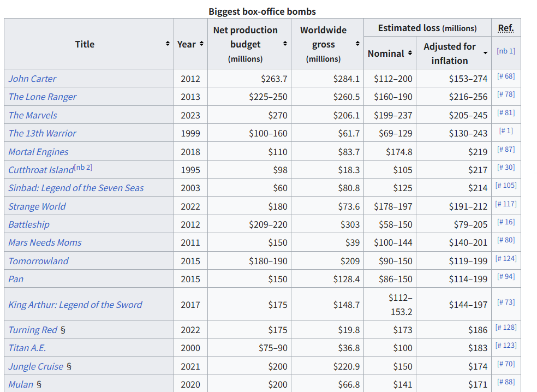The width and height of the screenshot is (537, 392).
Task: Open Tomorrowland film link
Action: tap(38, 261)
